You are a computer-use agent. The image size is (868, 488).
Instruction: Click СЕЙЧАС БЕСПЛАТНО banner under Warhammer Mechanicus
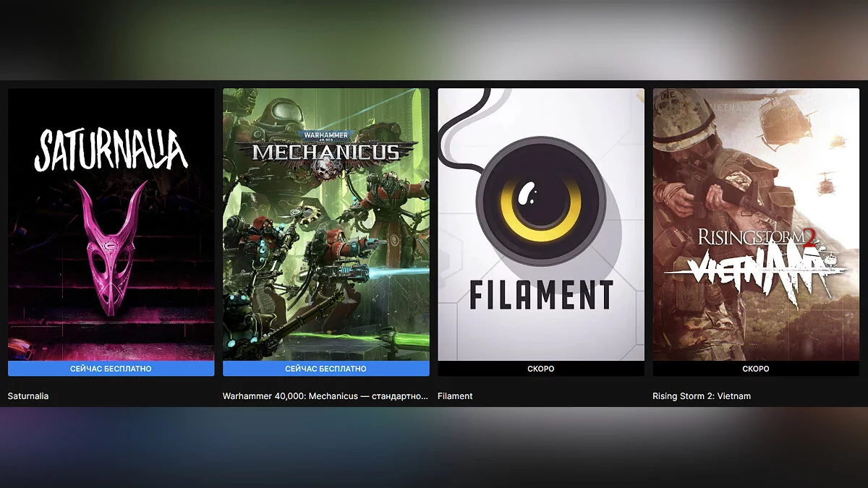click(x=325, y=369)
